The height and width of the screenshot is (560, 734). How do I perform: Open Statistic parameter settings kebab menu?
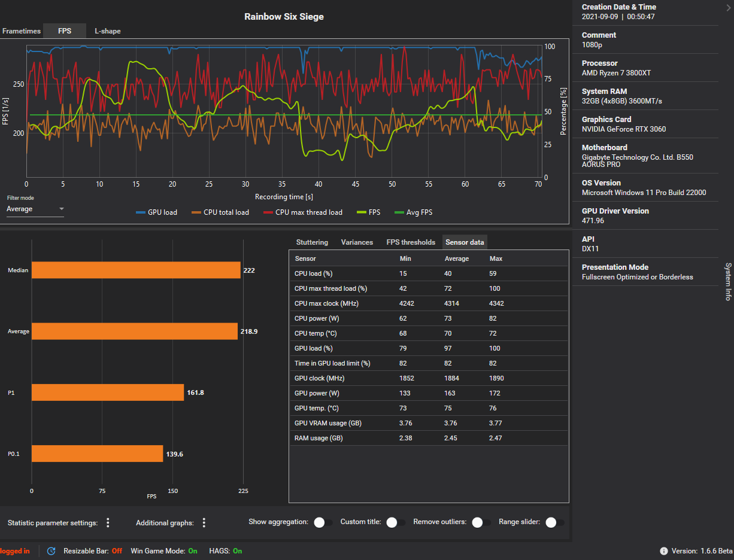pos(108,523)
